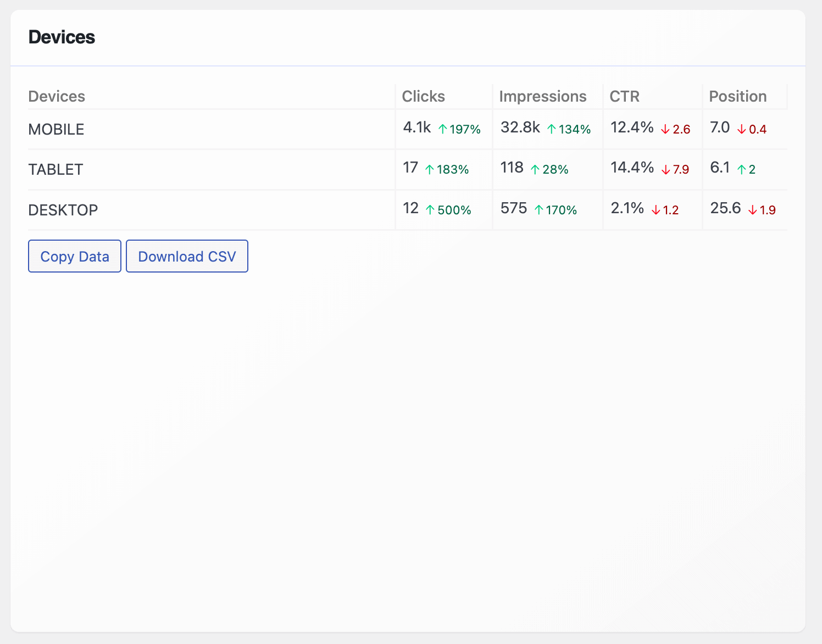Click the DESKTOP row label

click(63, 210)
